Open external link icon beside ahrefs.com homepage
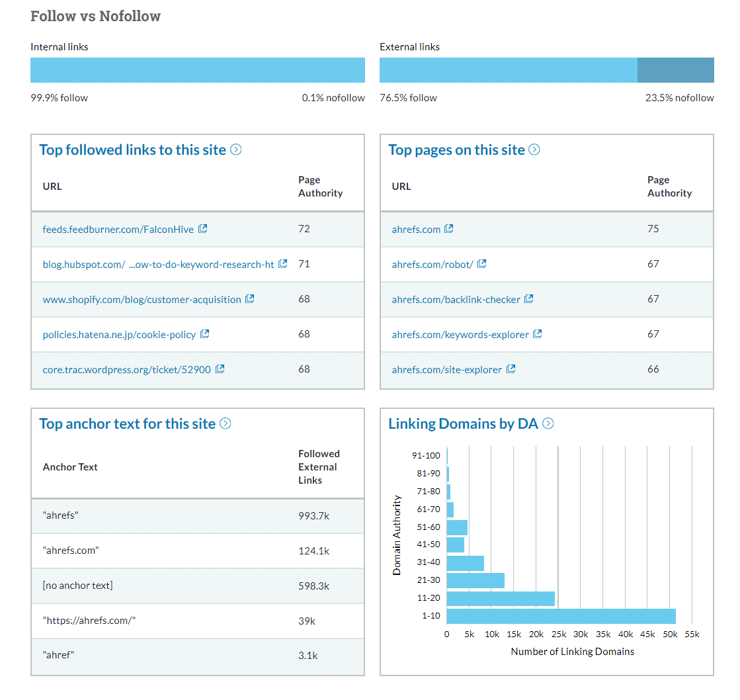The width and height of the screenshot is (740, 700). coord(449,229)
